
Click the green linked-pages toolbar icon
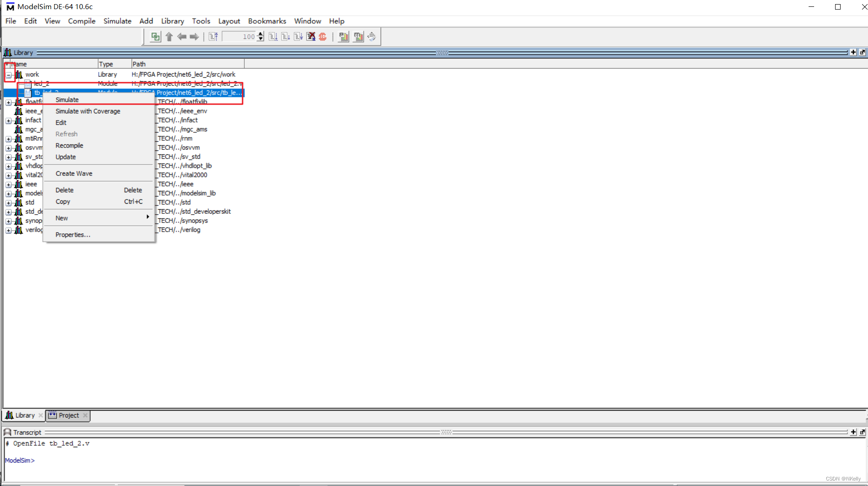(x=155, y=37)
